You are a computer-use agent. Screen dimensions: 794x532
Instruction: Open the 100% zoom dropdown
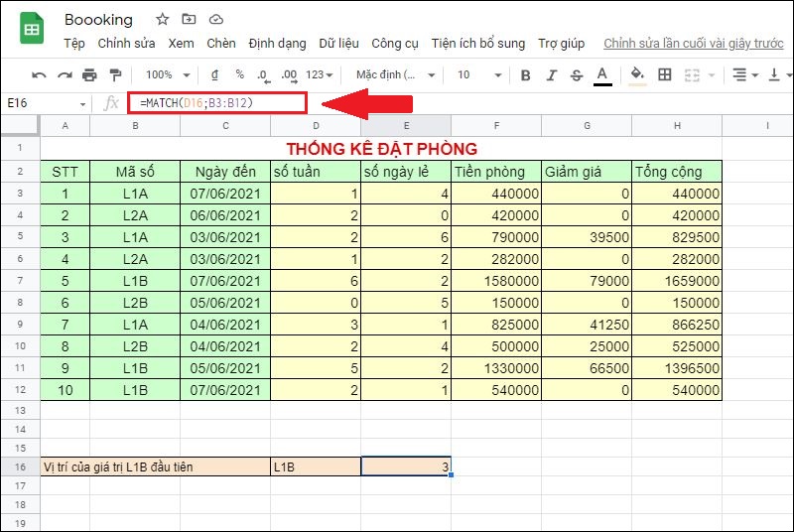165,75
